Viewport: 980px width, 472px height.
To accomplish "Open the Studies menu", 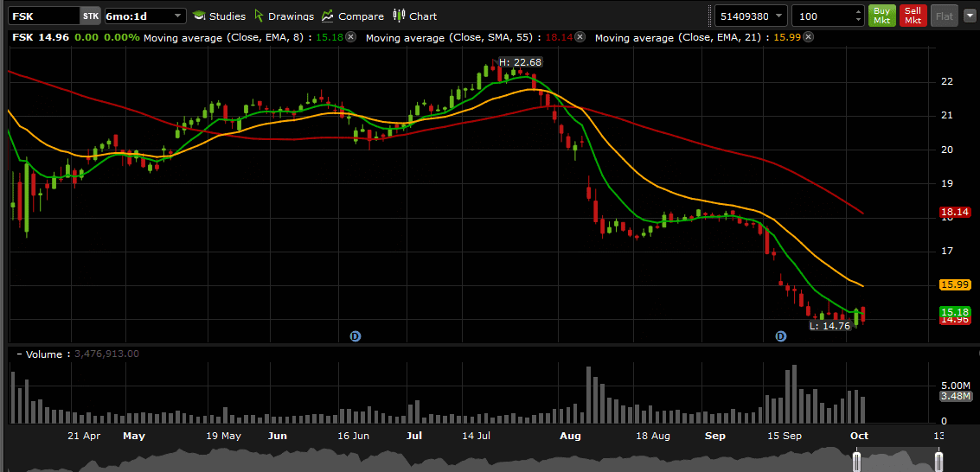I will 219,16.
